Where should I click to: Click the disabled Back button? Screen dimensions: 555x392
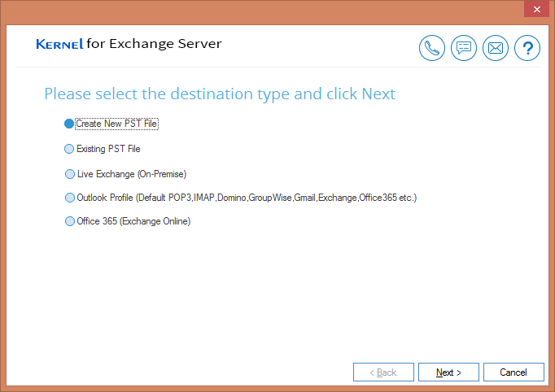point(383,372)
